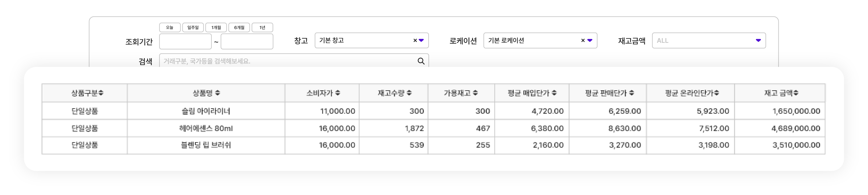The image size is (868, 195).
Task: Click the 5,923.00 online price cell
Action: (x=690, y=111)
